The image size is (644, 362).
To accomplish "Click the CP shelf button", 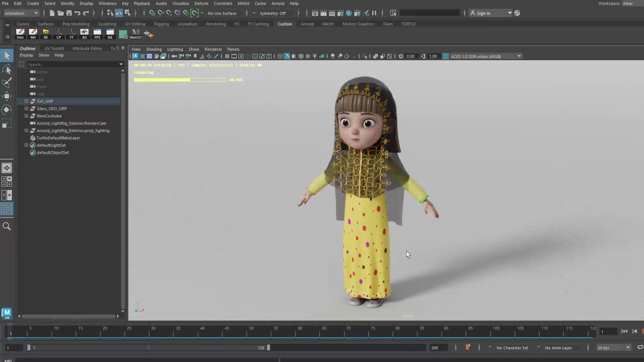I will pos(59,34).
